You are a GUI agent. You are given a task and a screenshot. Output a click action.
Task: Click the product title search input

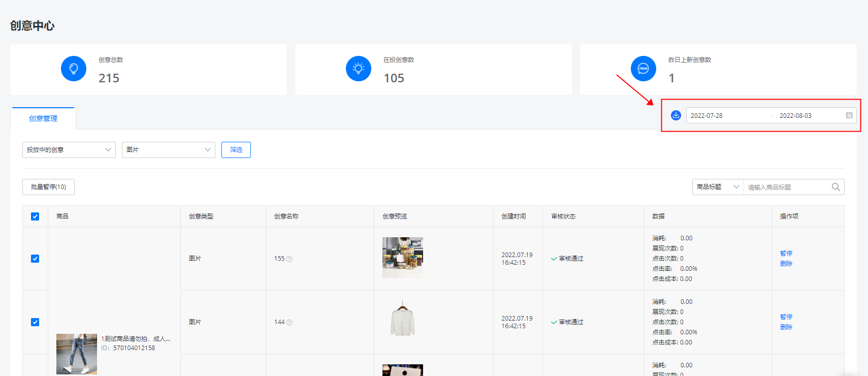[786, 187]
